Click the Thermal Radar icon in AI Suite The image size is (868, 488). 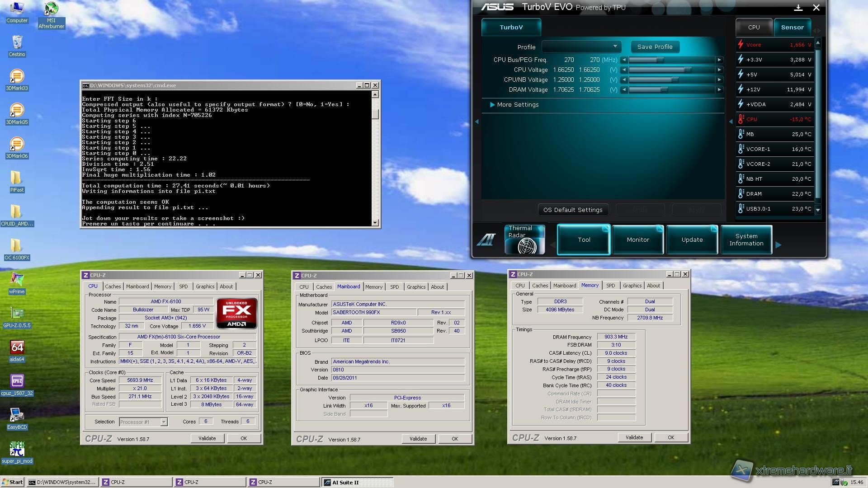click(524, 239)
